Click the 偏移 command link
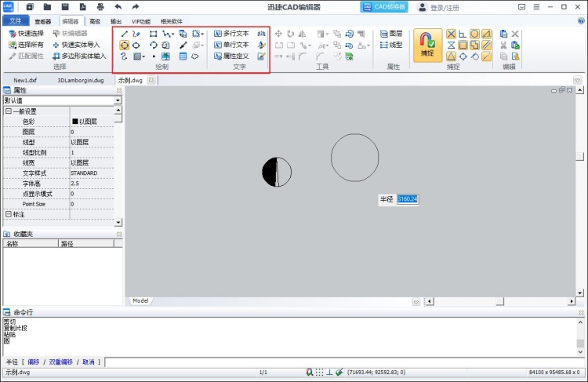The width and height of the screenshot is (588, 382). (x=34, y=362)
